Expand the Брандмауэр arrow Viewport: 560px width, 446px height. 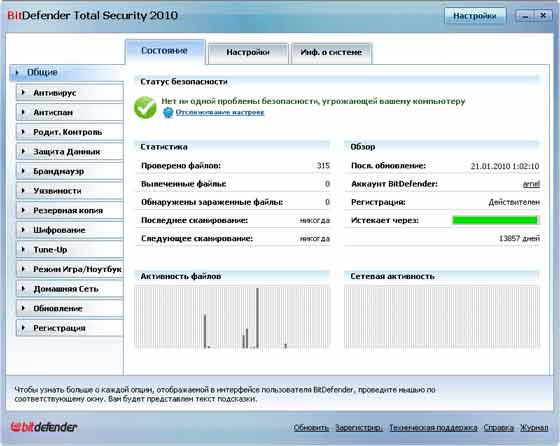coord(23,171)
